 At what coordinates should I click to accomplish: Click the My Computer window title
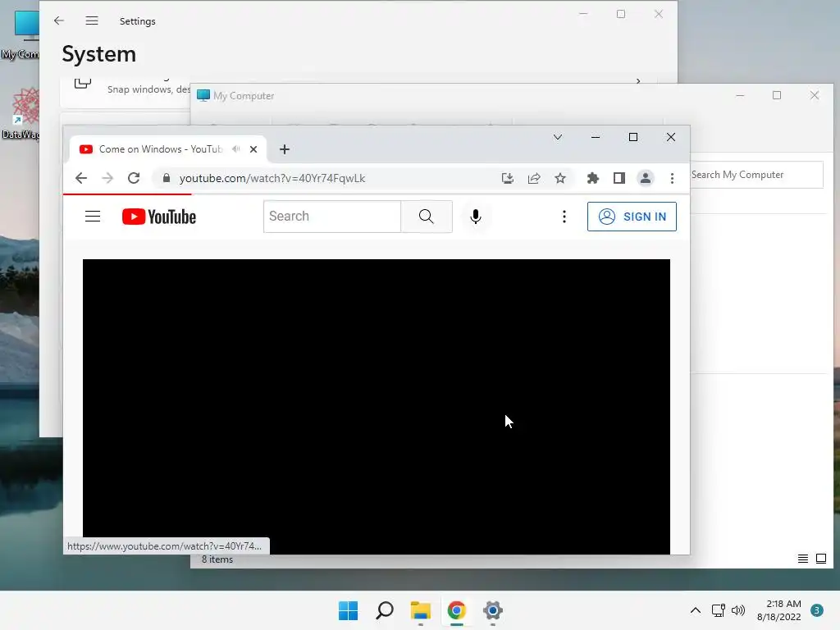coord(244,96)
